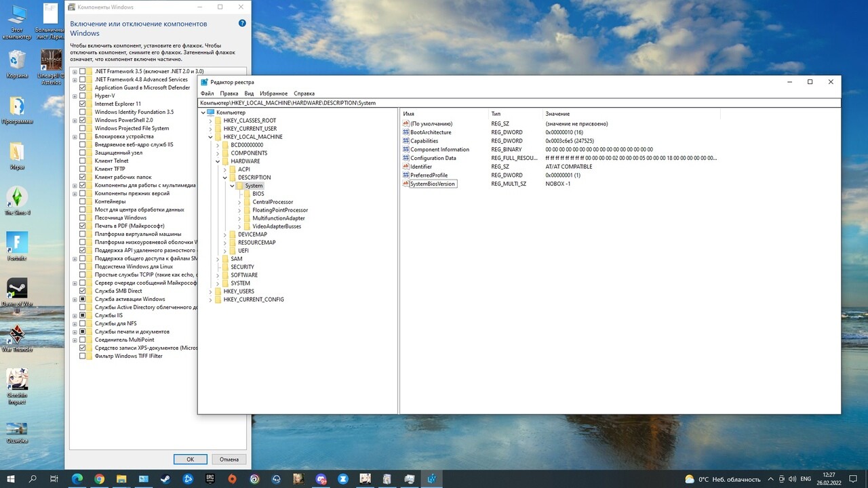
Task: Check Подсистема Windows для Linux
Action: pos(83,266)
